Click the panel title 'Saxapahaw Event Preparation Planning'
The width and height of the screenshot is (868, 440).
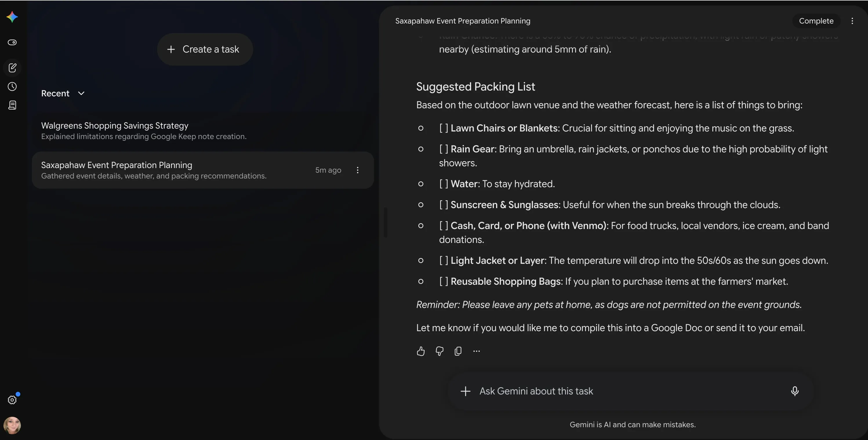point(463,21)
